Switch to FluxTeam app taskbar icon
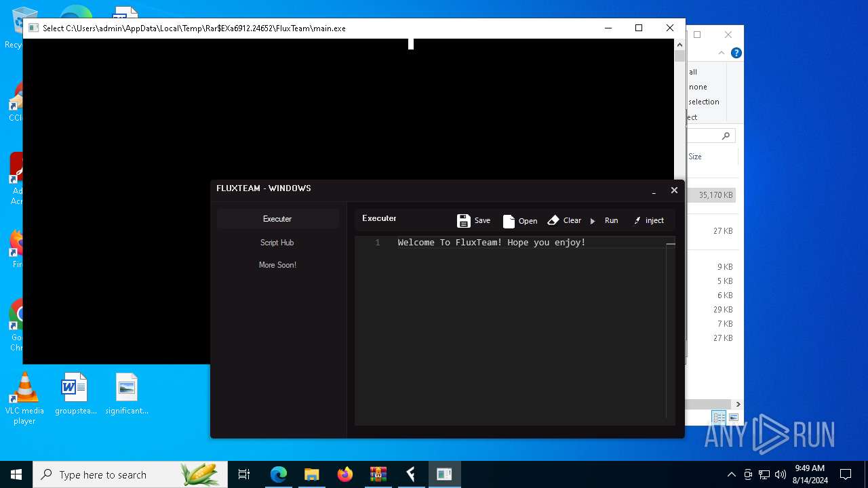Viewport: 868px width, 488px height. (x=411, y=474)
